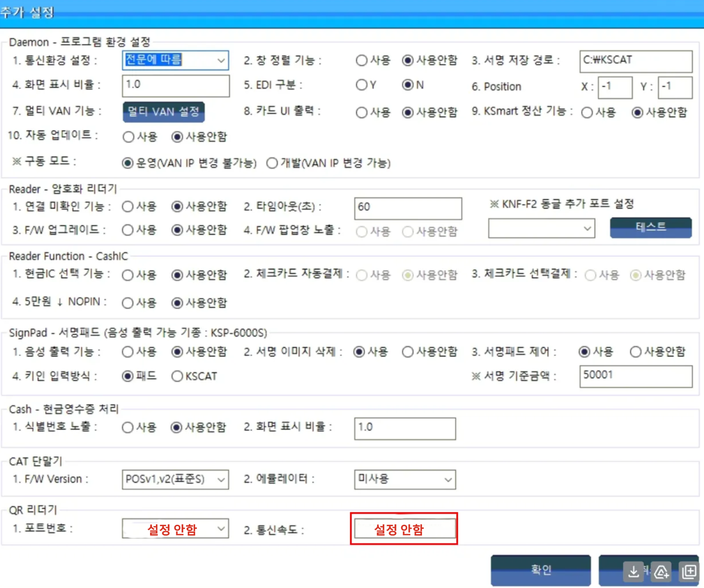Select 사용안함 for 창 정렬 기능
704x588 pixels.
tap(430, 61)
